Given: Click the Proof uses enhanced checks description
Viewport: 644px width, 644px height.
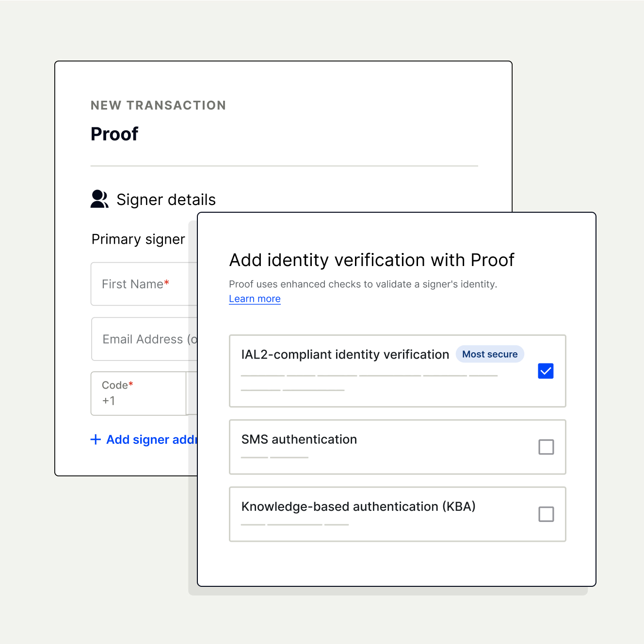Looking at the screenshot, I should 363,284.
